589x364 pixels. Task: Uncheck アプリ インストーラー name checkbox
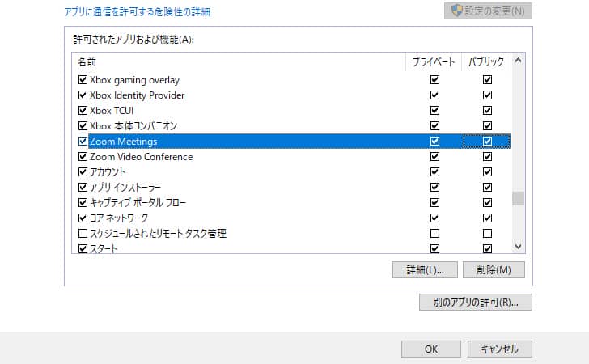83,188
